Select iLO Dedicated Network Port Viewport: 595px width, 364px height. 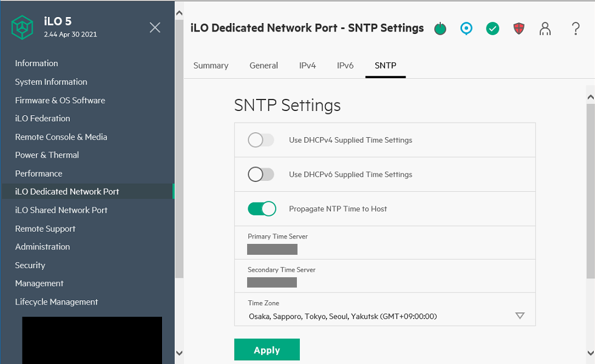click(x=87, y=192)
